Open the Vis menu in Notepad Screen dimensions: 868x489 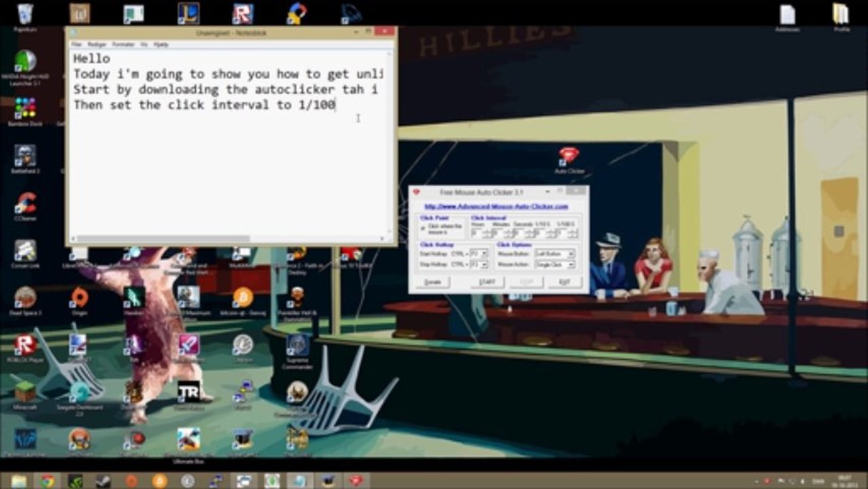pyautogui.click(x=144, y=44)
